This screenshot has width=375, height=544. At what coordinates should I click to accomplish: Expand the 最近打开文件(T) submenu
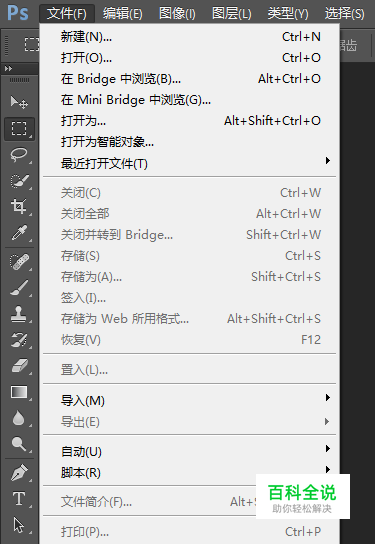coord(189,163)
